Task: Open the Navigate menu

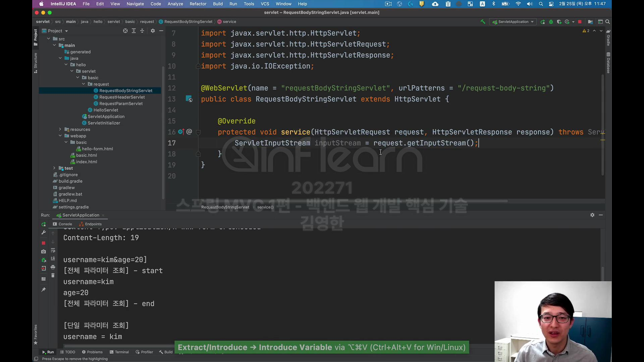Action: pos(135,4)
